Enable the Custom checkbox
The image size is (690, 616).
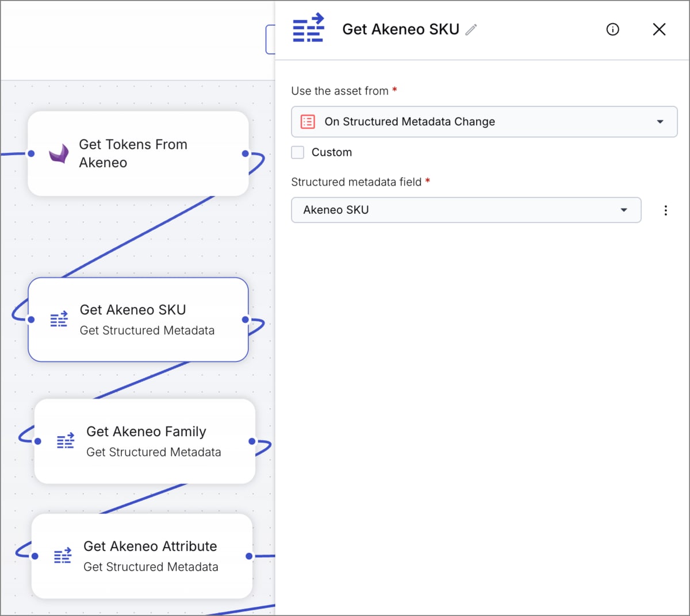pyautogui.click(x=297, y=152)
